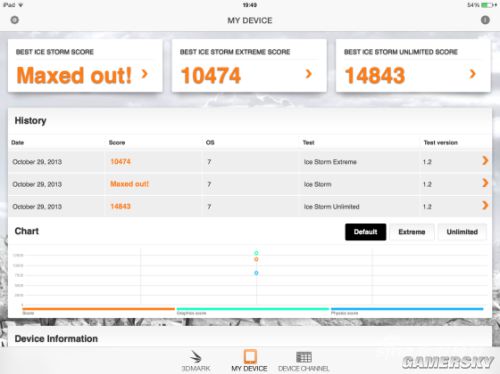Open the info icon at top right
This screenshot has height=374, width=500.
point(485,20)
